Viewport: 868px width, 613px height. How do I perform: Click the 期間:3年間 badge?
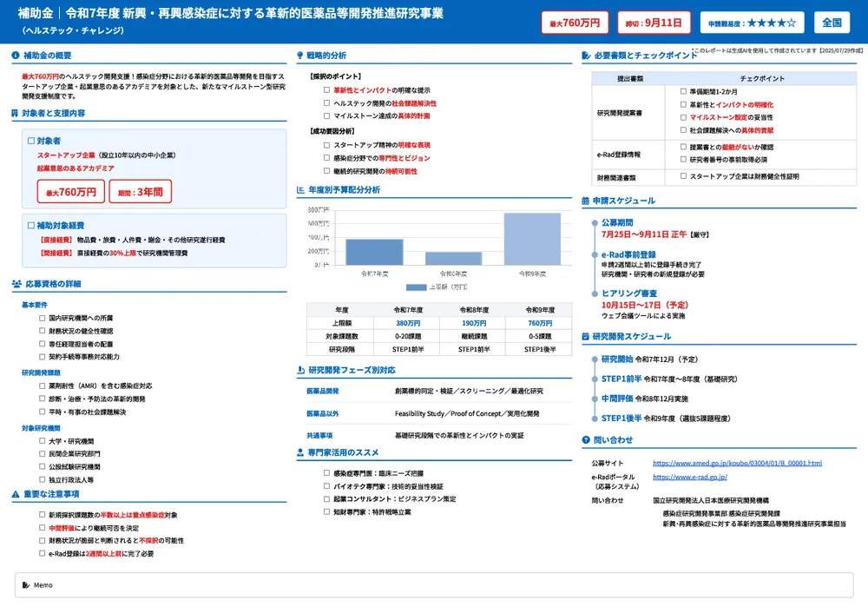141,192
